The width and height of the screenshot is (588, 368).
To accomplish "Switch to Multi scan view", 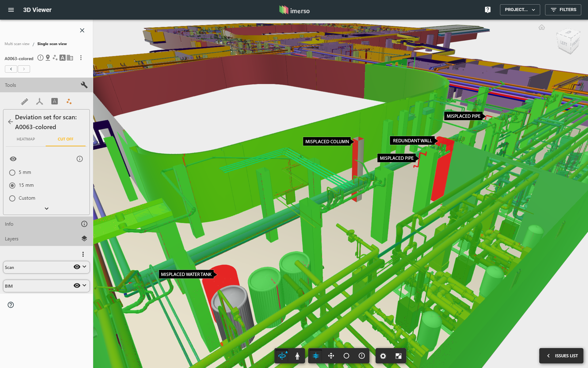I will tap(17, 44).
